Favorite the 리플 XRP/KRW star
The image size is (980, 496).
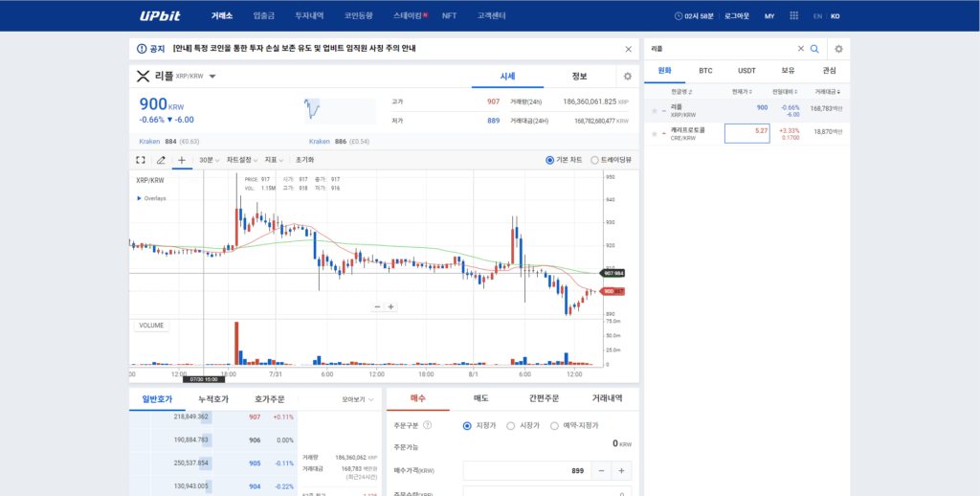pyautogui.click(x=653, y=108)
